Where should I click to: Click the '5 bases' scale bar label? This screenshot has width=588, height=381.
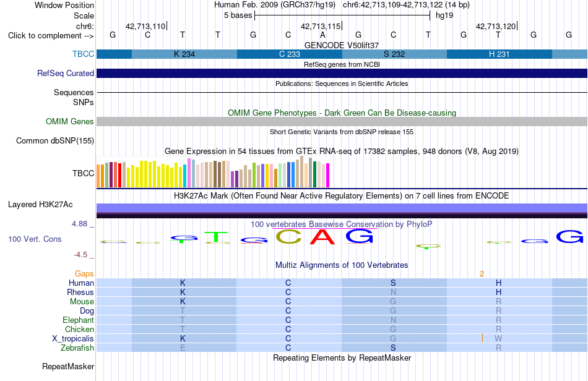point(238,15)
